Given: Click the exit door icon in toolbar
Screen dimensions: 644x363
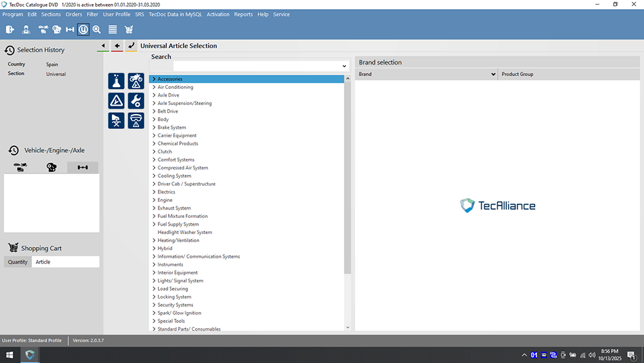Looking at the screenshot, I should coord(10,29).
